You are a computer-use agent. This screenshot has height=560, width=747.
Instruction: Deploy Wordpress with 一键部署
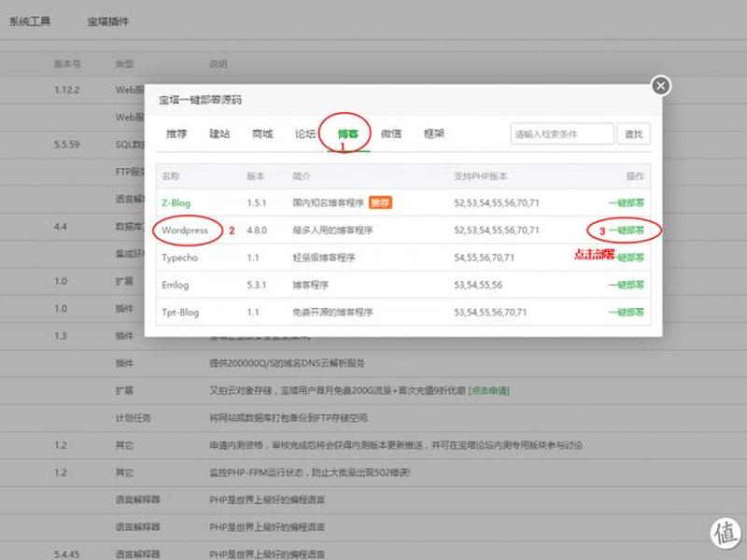[x=627, y=231]
